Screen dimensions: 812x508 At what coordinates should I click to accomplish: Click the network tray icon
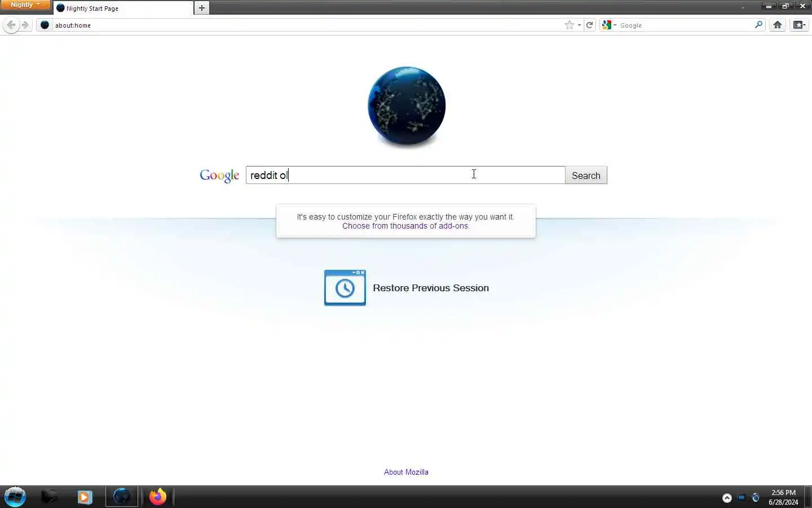coord(742,497)
